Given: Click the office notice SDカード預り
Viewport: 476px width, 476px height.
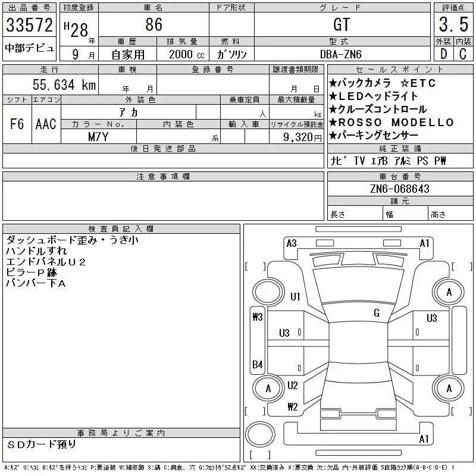Looking at the screenshot, I should click(41, 444).
